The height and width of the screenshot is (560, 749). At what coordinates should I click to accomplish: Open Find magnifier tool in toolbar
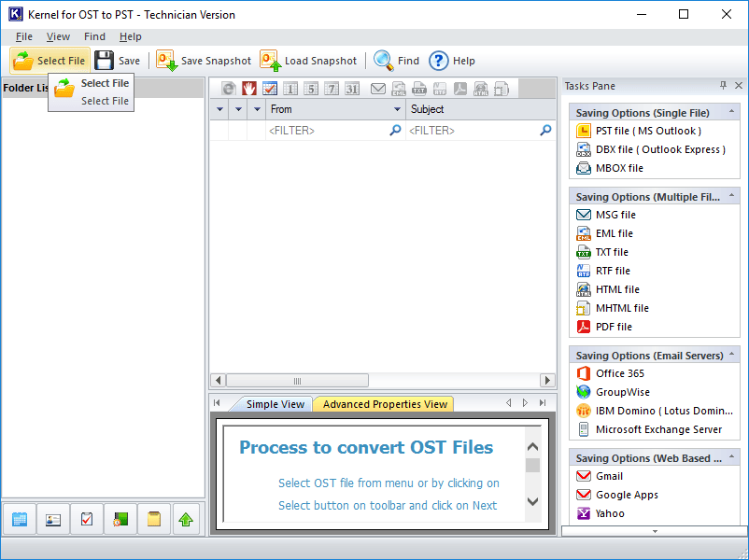tap(397, 61)
